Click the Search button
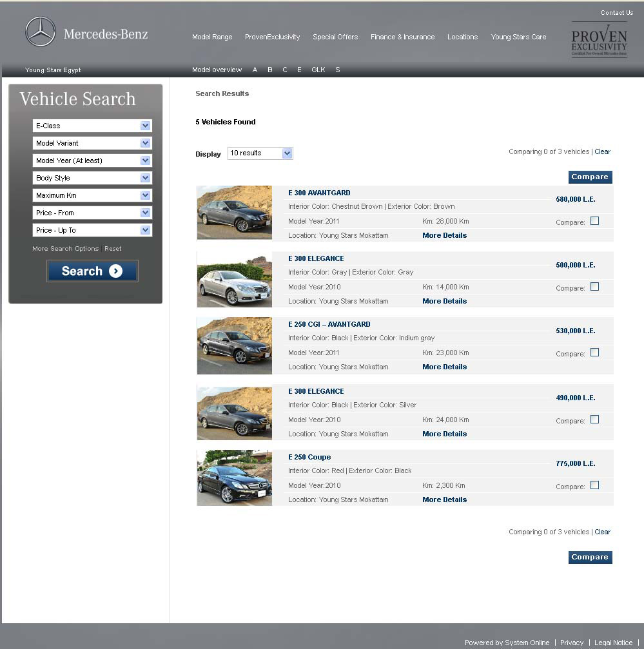644x649 pixels. tap(92, 271)
